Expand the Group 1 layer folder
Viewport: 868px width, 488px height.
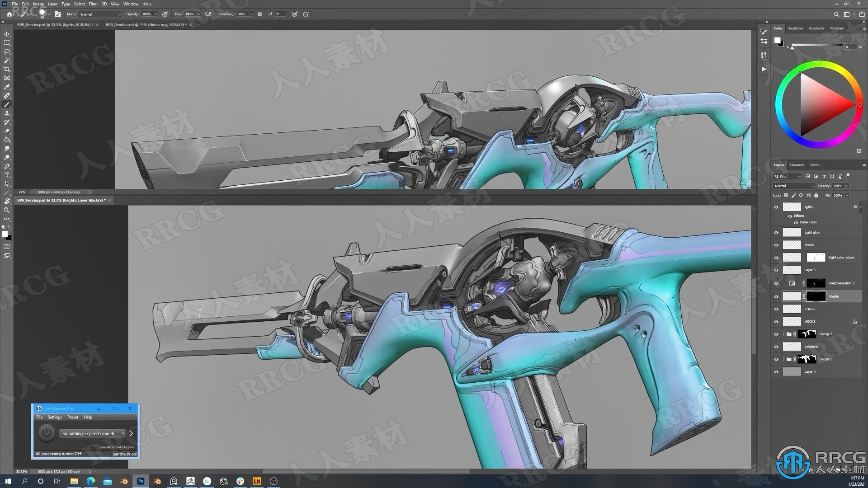click(x=783, y=359)
